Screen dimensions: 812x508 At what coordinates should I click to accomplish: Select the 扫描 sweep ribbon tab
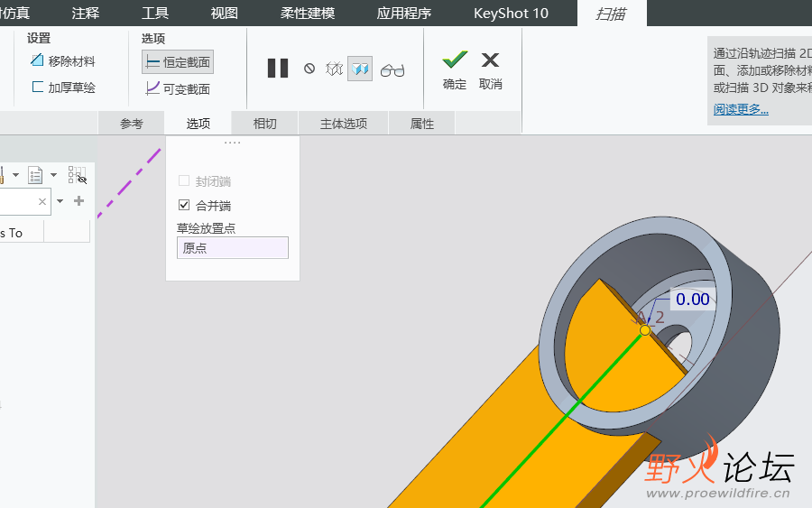click(611, 13)
